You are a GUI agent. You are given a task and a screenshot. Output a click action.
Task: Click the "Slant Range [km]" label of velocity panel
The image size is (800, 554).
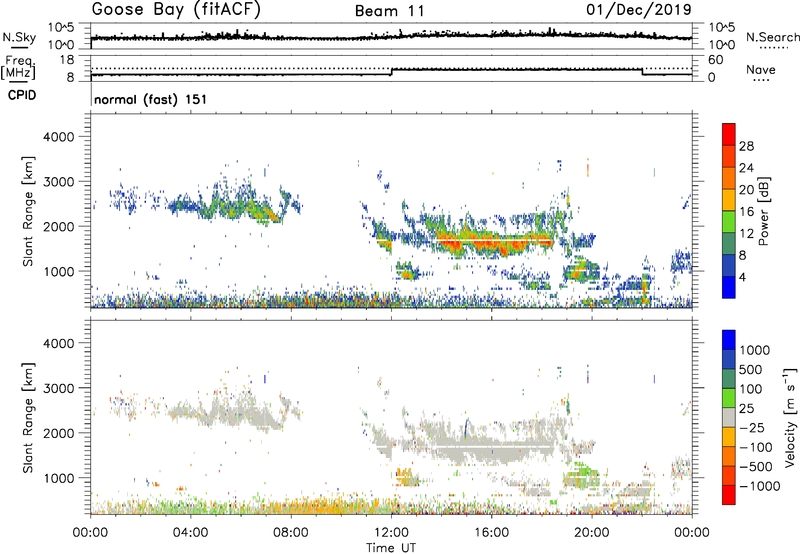pos(28,417)
